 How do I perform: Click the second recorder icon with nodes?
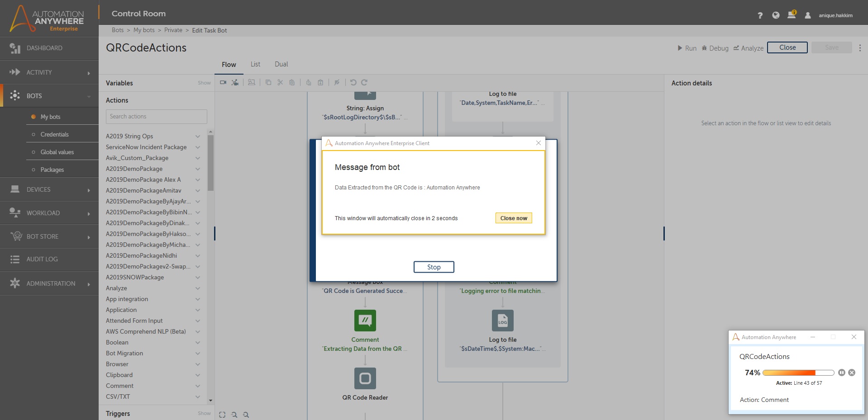coord(235,82)
